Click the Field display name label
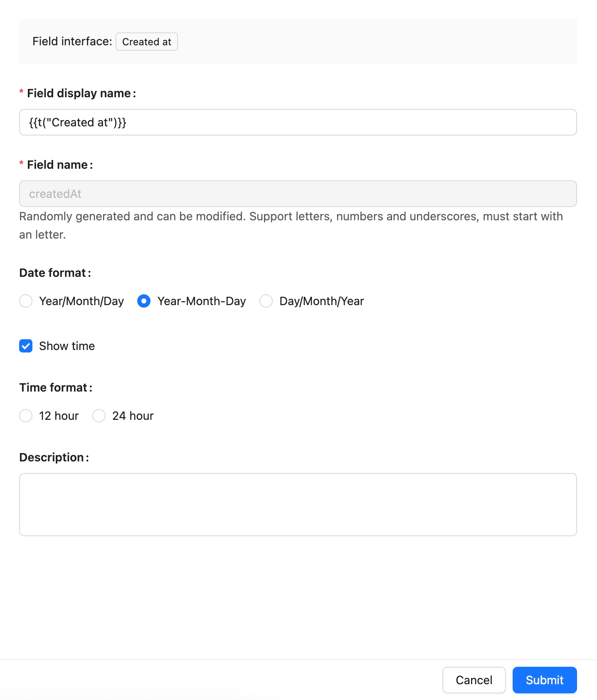This screenshot has height=700, width=597. coord(79,93)
